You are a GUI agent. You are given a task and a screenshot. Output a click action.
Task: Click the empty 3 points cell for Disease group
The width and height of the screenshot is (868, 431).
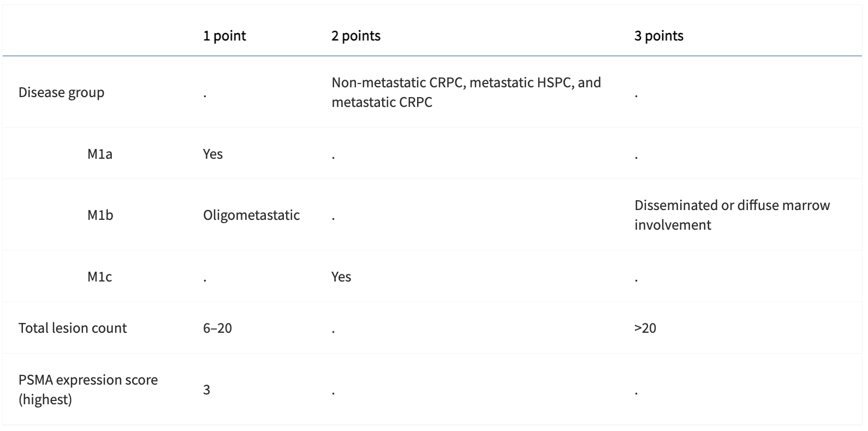pyautogui.click(x=637, y=93)
